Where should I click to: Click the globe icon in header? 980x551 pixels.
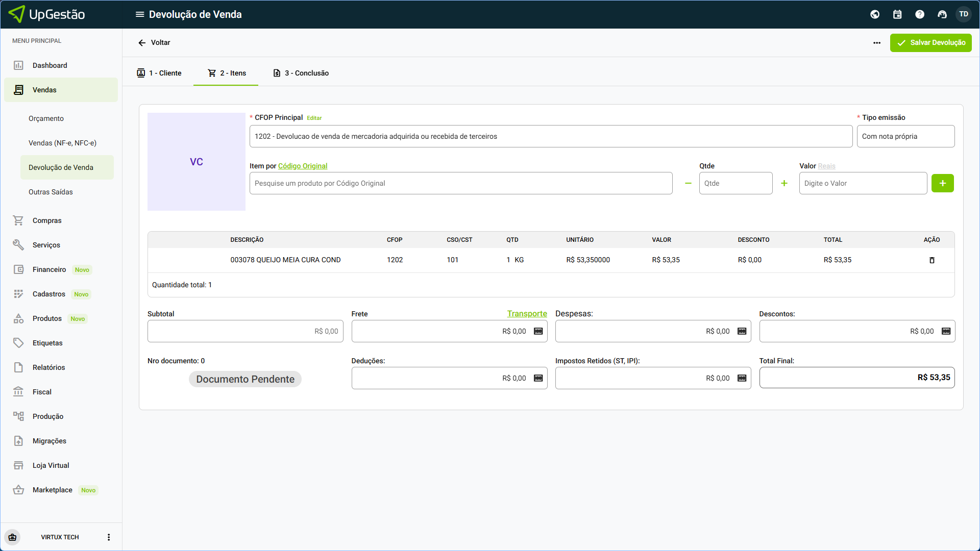tap(875, 14)
